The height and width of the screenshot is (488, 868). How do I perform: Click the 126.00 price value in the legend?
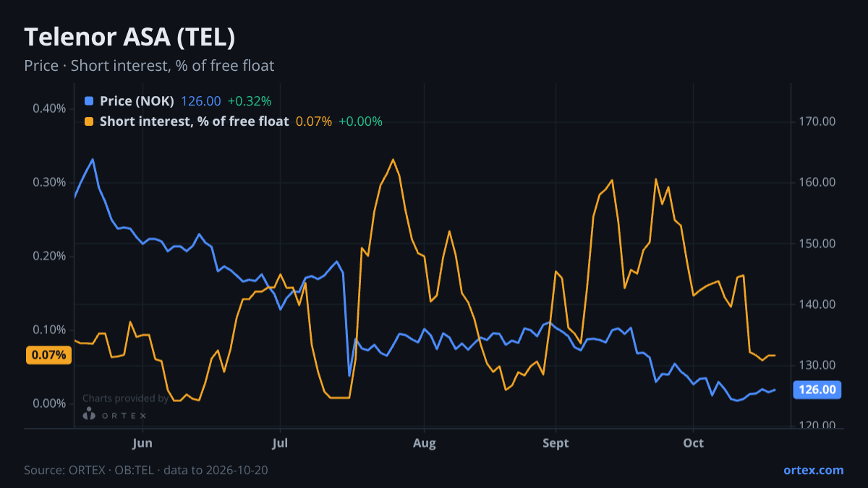(x=201, y=101)
